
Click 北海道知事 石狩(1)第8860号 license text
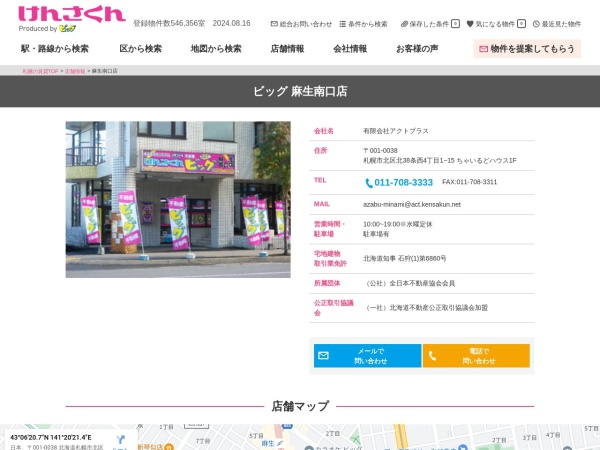click(x=404, y=259)
